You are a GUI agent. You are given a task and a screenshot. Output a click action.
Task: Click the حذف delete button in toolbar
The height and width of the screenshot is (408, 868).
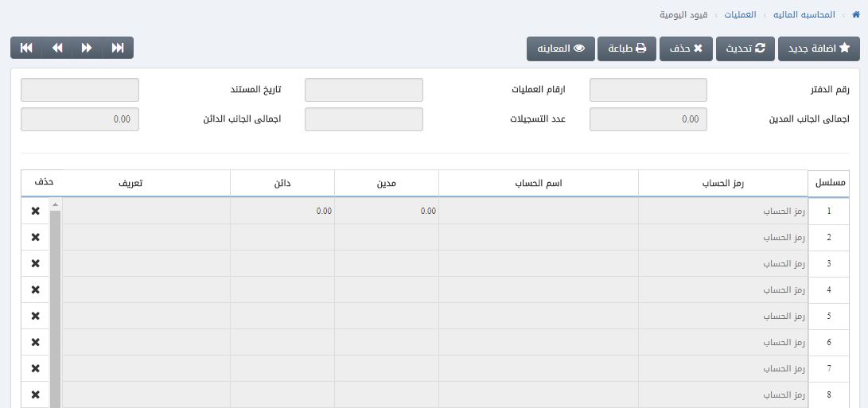(686, 49)
